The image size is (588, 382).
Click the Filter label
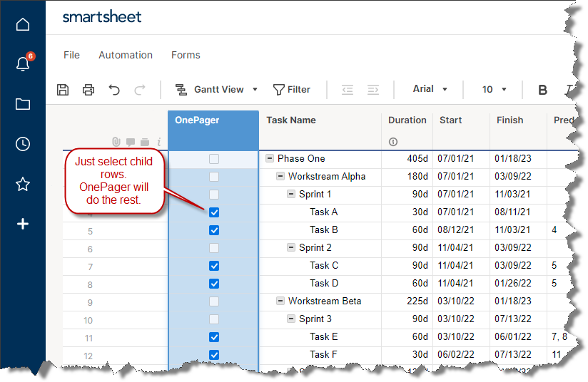299,90
